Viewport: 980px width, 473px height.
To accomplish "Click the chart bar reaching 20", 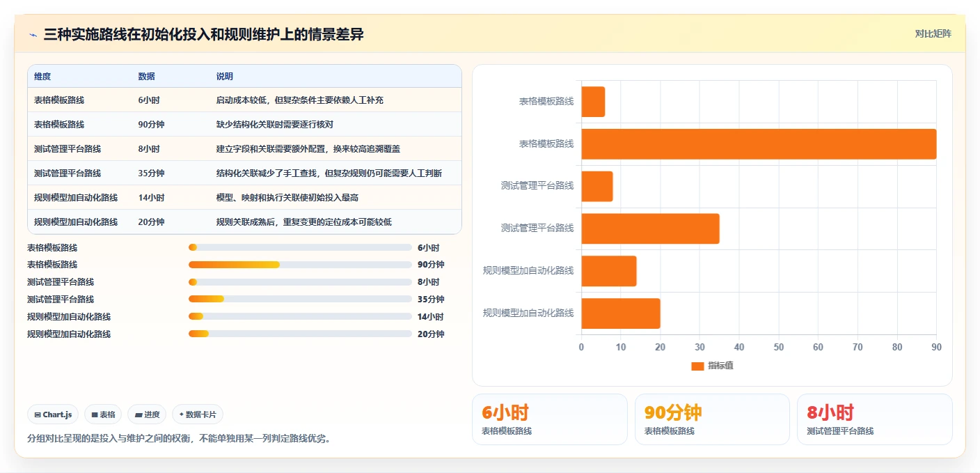I will coord(621,313).
